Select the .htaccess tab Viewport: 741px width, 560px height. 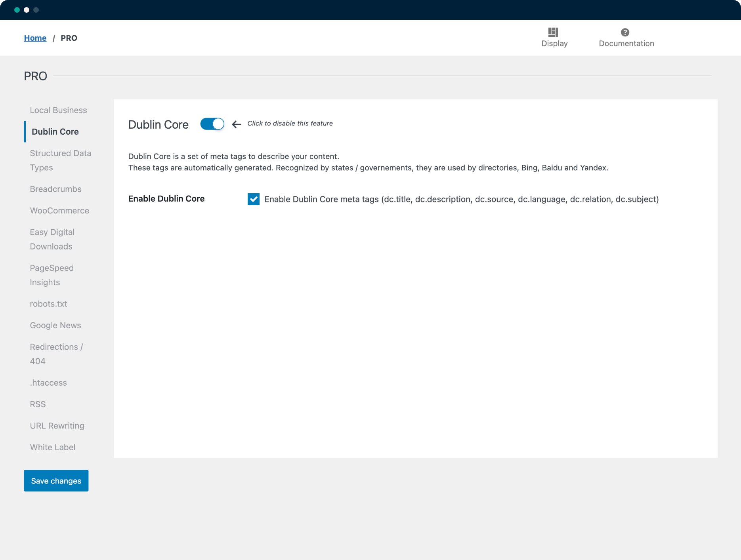[x=48, y=383]
